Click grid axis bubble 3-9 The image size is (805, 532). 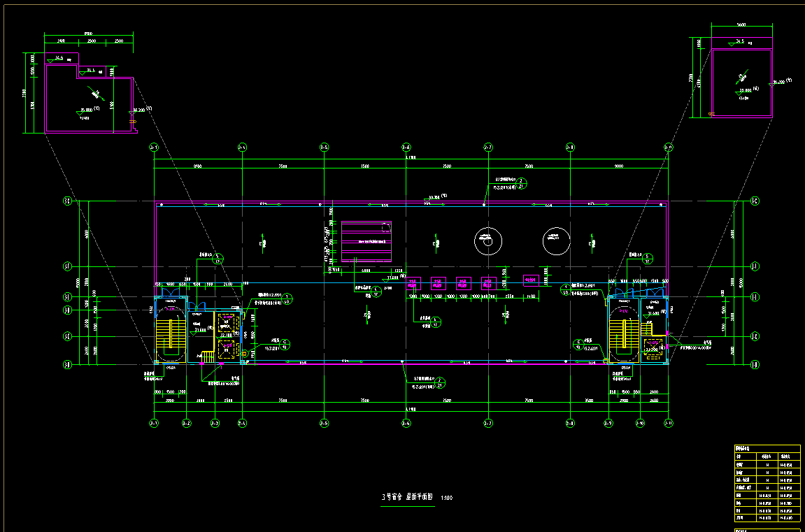tap(608, 423)
